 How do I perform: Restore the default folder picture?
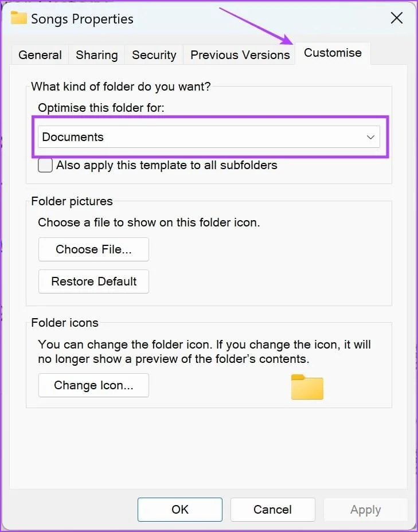(93, 281)
